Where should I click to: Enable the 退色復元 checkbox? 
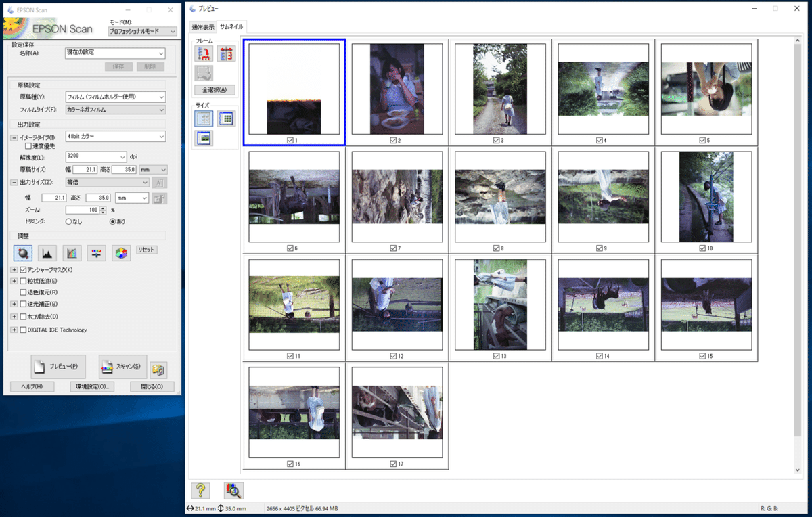tap(24, 292)
